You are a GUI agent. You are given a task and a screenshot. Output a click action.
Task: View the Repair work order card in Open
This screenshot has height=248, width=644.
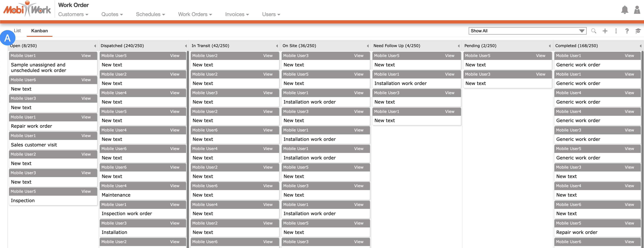(x=86, y=117)
